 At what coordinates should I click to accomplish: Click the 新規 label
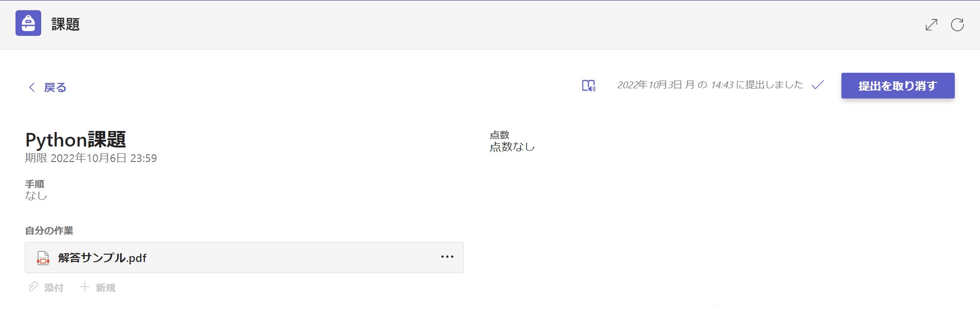[x=106, y=288]
